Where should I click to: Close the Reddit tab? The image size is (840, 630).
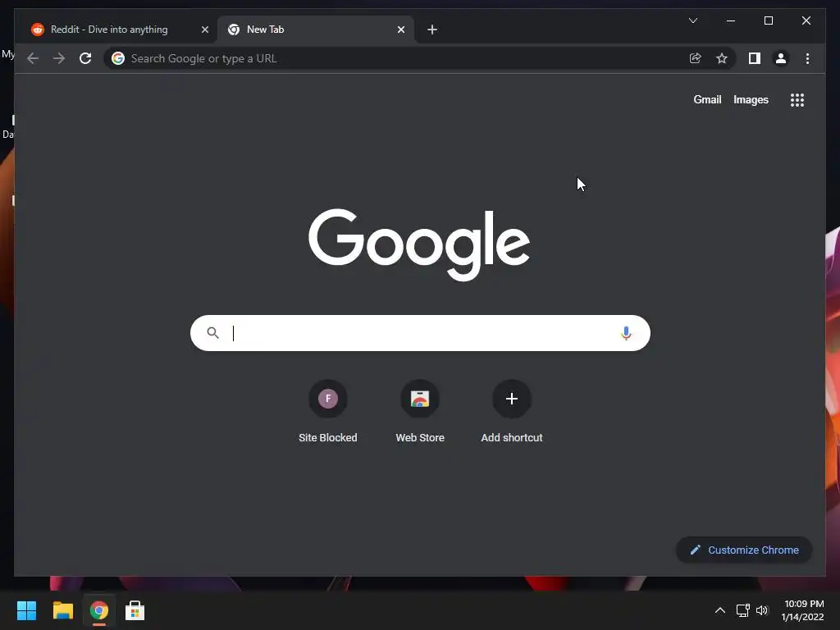(204, 30)
